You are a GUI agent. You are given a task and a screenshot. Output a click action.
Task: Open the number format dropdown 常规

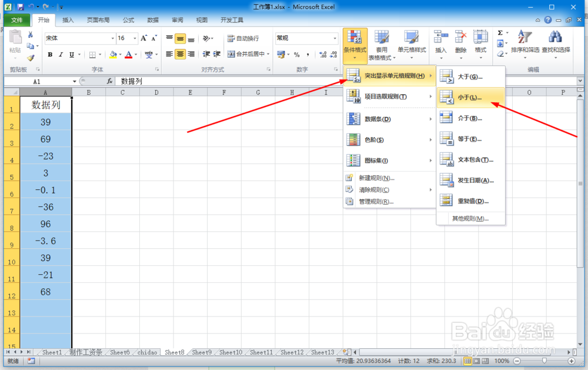pyautogui.click(x=335, y=38)
